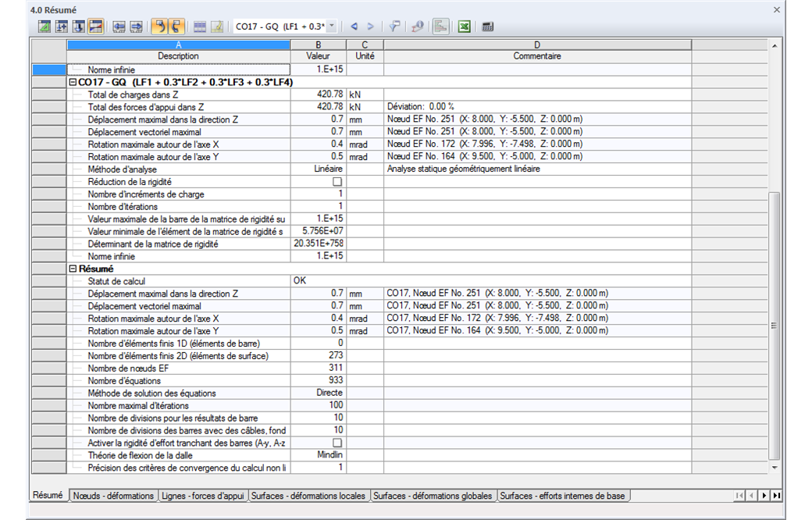Go to previous table with left arrow icon
The height and width of the screenshot is (520, 812).
tap(119, 27)
